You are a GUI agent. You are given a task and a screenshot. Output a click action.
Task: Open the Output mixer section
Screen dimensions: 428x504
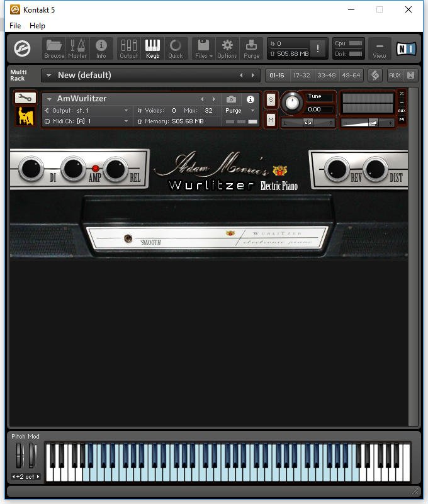pos(128,49)
